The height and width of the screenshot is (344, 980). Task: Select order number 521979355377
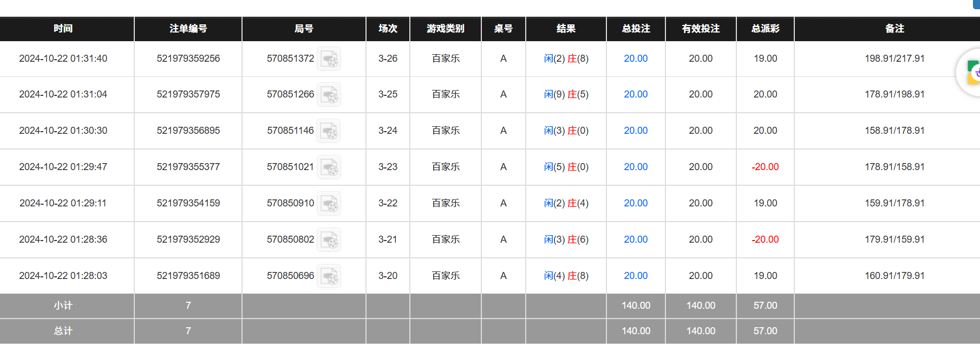pyautogui.click(x=188, y=167)
